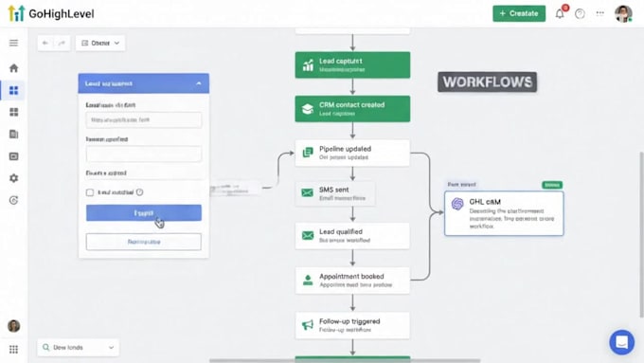Viewport: 644px width, 363px height.
Task: Click the megaphone icon on Follow-up triggered
Action: pyautogui.click(x=308, y=325)
